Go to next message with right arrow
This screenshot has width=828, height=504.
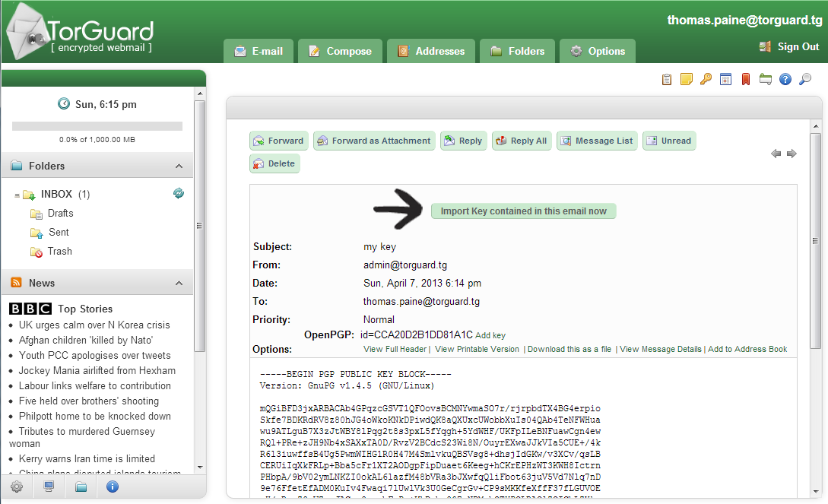792,154
